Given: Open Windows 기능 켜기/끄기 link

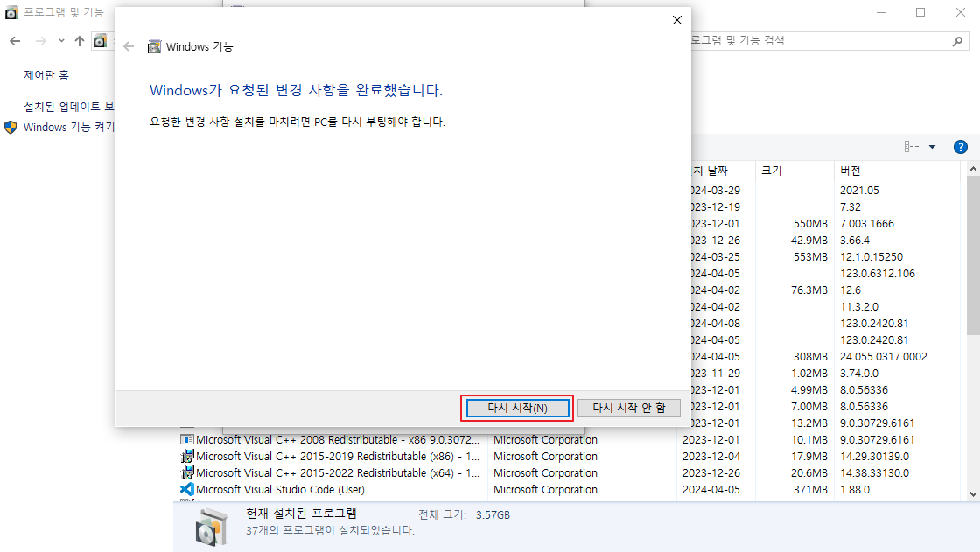Looking at the screenshot, I should 69,127.
